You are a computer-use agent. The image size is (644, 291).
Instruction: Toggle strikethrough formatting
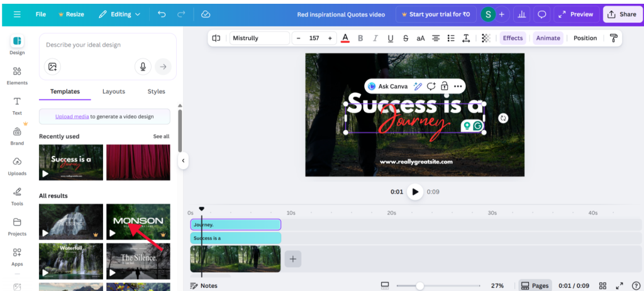coord(406,38)
